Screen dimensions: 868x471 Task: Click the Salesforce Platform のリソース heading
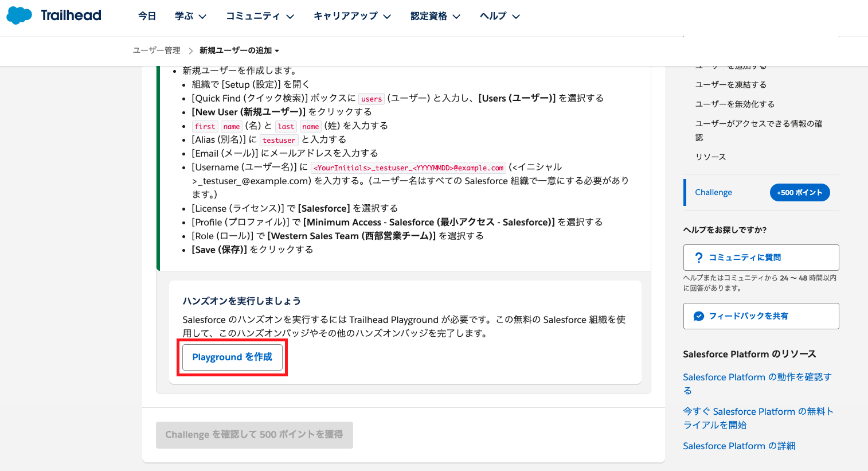749,354
